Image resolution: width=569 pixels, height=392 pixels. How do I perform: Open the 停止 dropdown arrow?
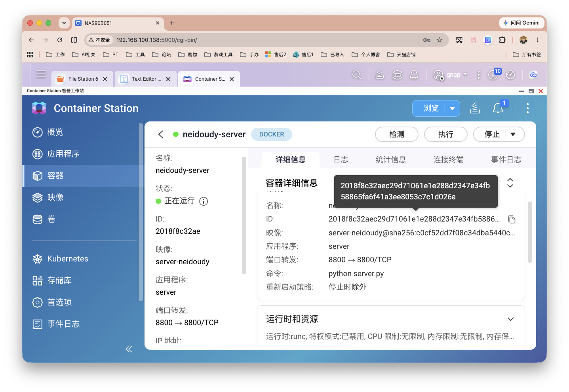coord(513,134)
